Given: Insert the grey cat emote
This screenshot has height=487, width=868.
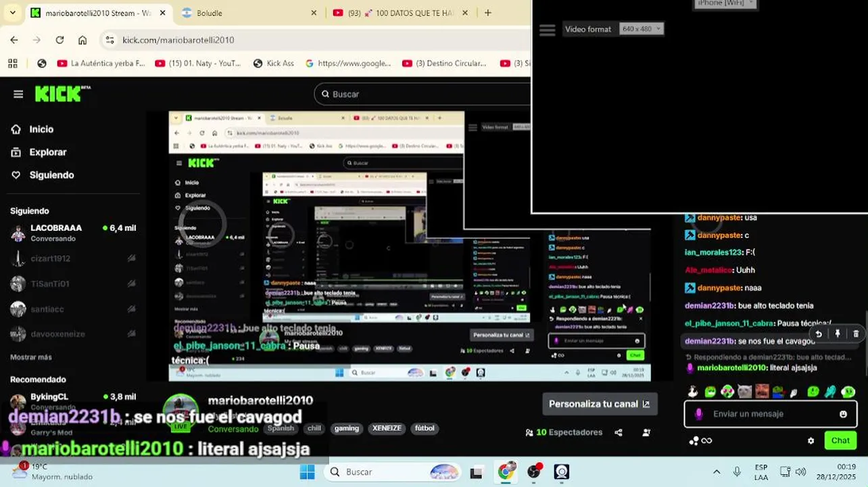Looking at the screenshot, I should (x=744, y=392).
